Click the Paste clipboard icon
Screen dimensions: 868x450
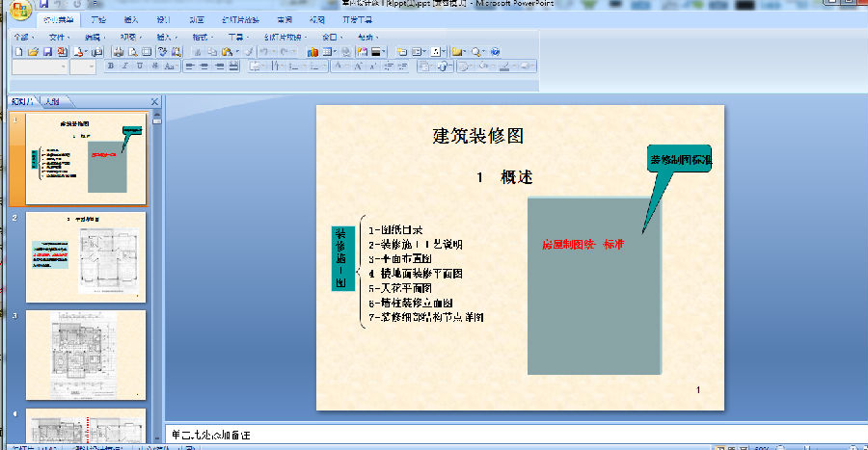click(x=227, y=52)
